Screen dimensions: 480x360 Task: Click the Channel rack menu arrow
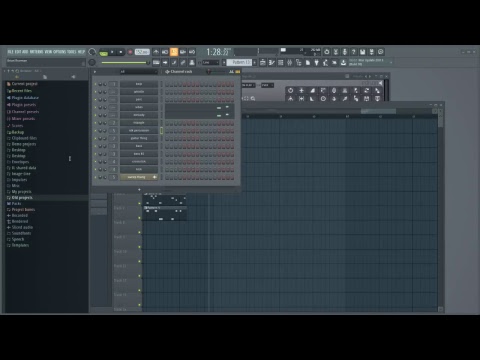[x=95, y=72]
